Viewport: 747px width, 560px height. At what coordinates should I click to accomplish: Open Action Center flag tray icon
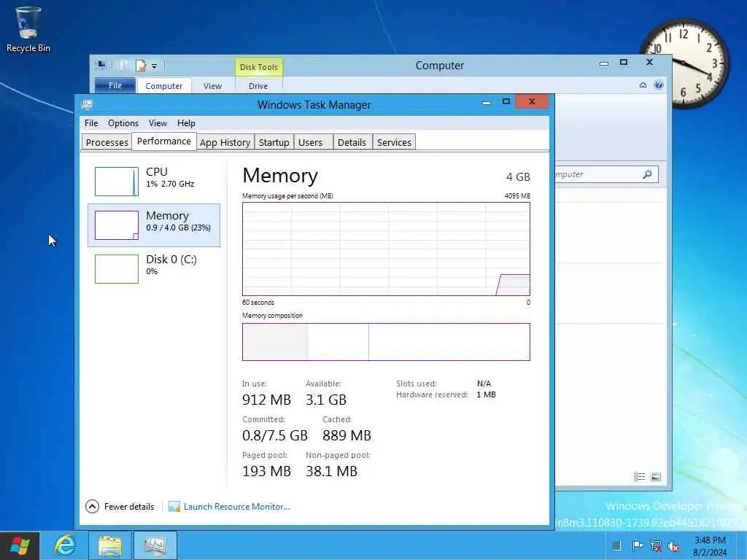637,545
